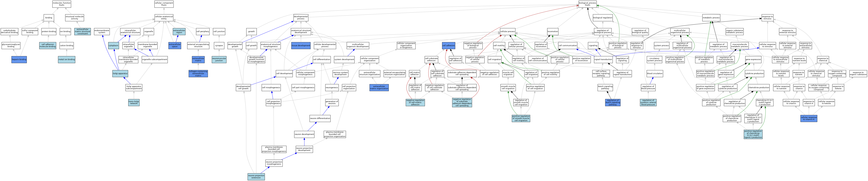Select 'regulation of Notch signaling pathway' node

[613, 102]
